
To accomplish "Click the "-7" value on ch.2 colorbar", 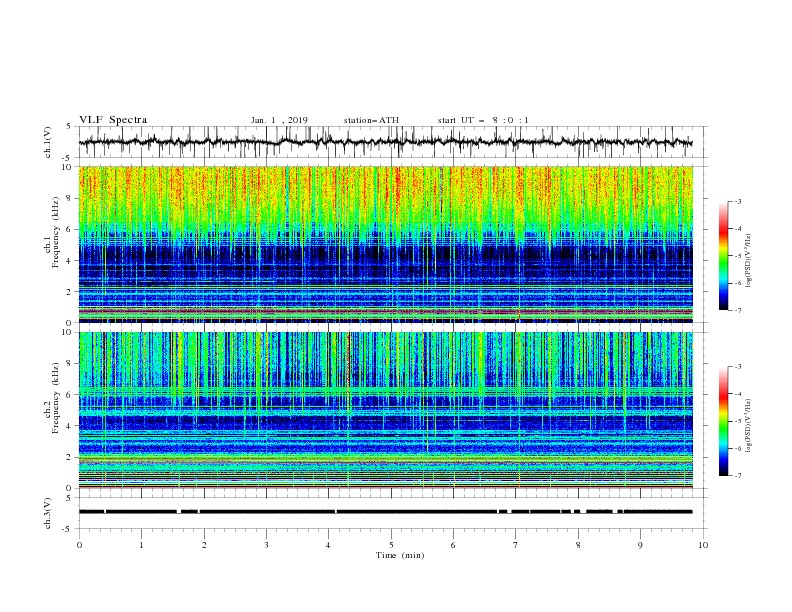I will 738,476.
